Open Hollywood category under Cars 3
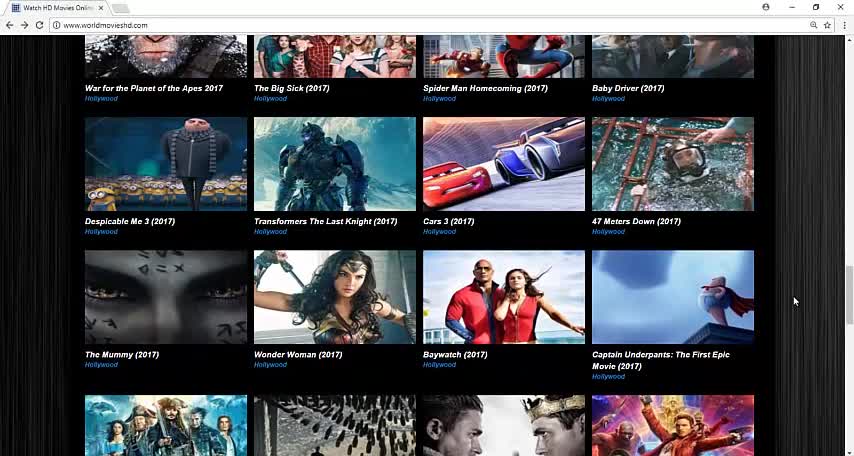Image resolution: width=854 pixels, height=456 pixels. (440, 232)
